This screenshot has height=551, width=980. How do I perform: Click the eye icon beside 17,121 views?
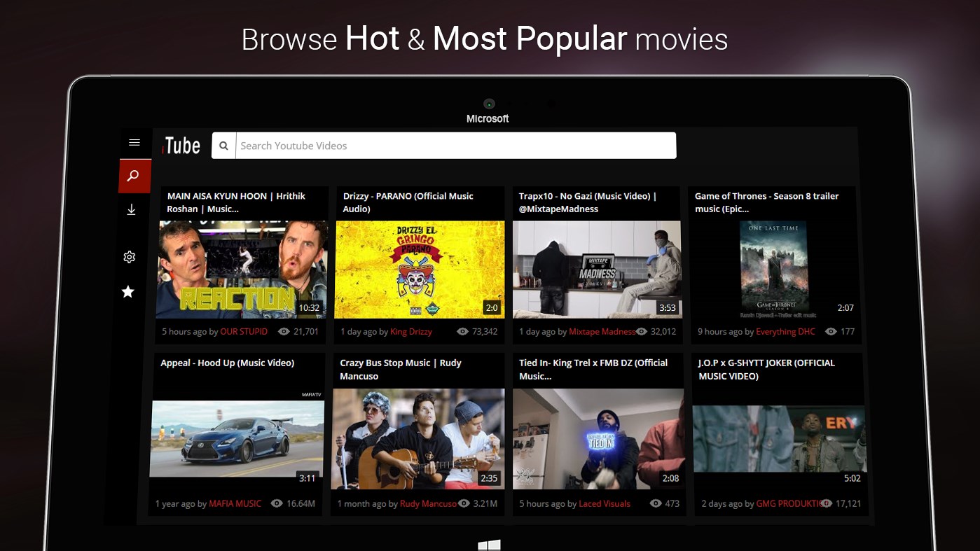click(827, 503)
